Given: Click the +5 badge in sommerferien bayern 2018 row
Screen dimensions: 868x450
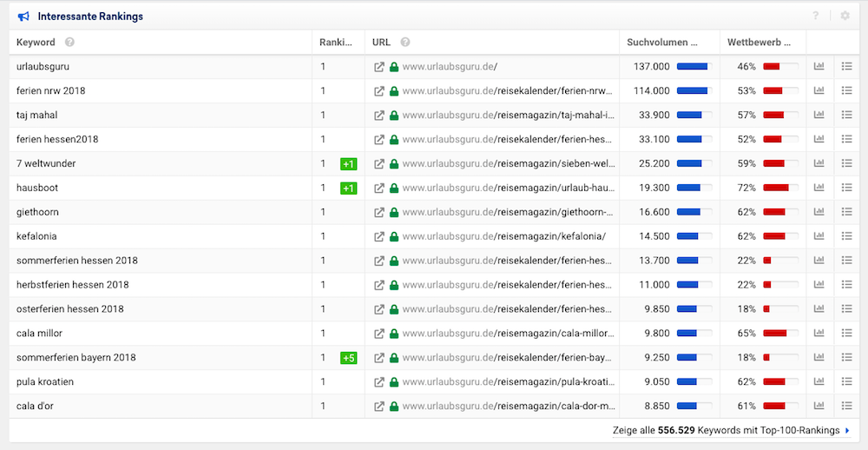Looking at the screenshot, I should [x=349, y=358].
